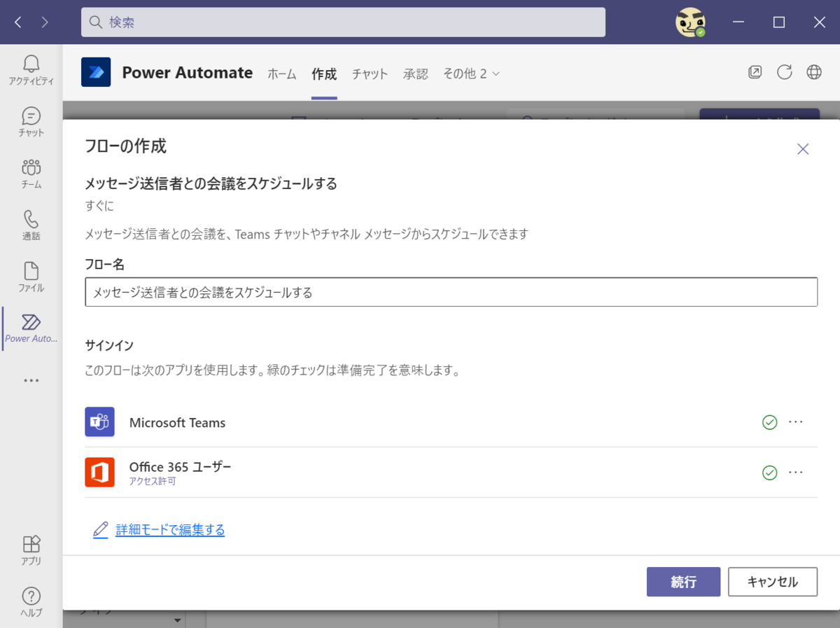Click the Office 365 ユーザー label
The image size is (840, 628).
[180, 467]
